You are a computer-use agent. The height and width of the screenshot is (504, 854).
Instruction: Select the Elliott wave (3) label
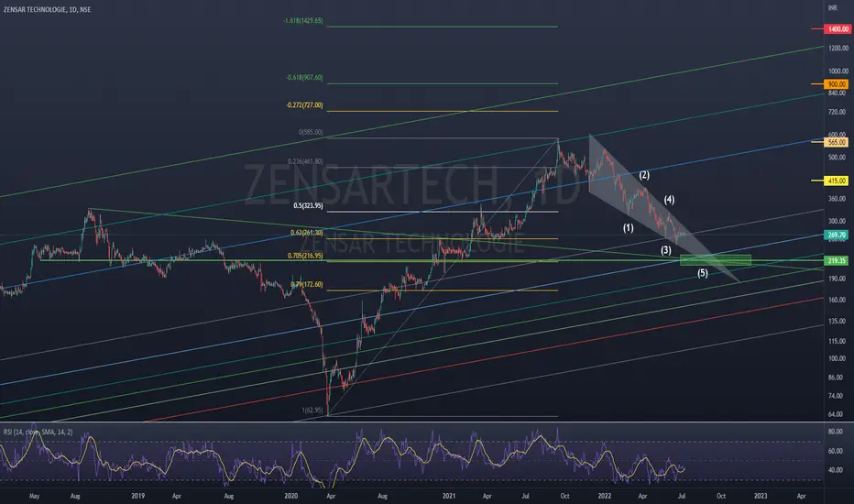point(666,250)
